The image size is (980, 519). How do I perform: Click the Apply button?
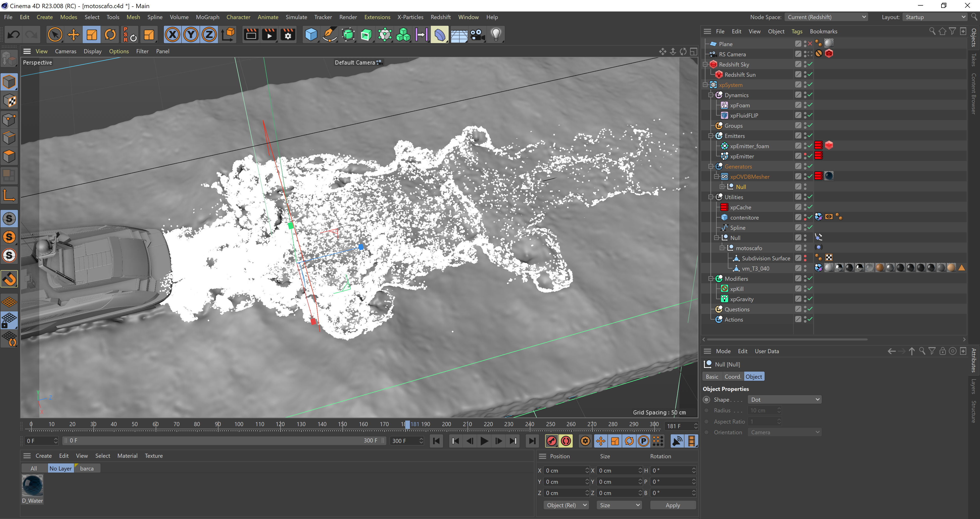tap(673, 505)
